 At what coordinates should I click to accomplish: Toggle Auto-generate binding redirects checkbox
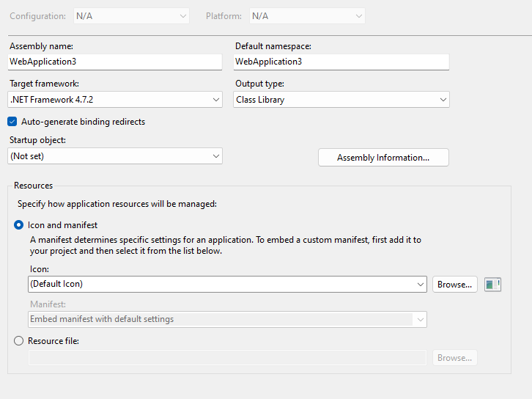[x=12, y=122]
